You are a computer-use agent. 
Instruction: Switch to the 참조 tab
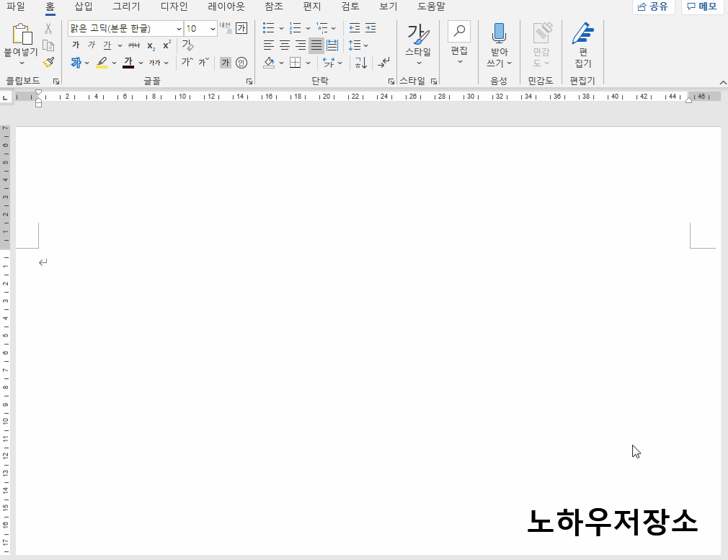tap(274, 6)
